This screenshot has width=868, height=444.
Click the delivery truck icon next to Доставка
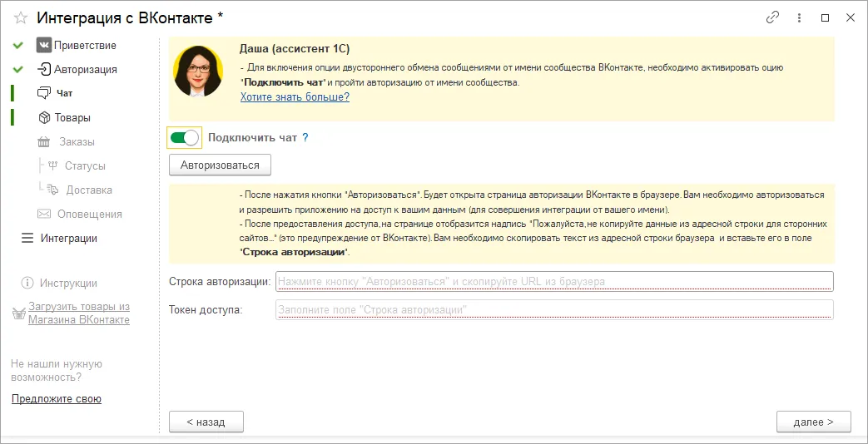point(52,190)
